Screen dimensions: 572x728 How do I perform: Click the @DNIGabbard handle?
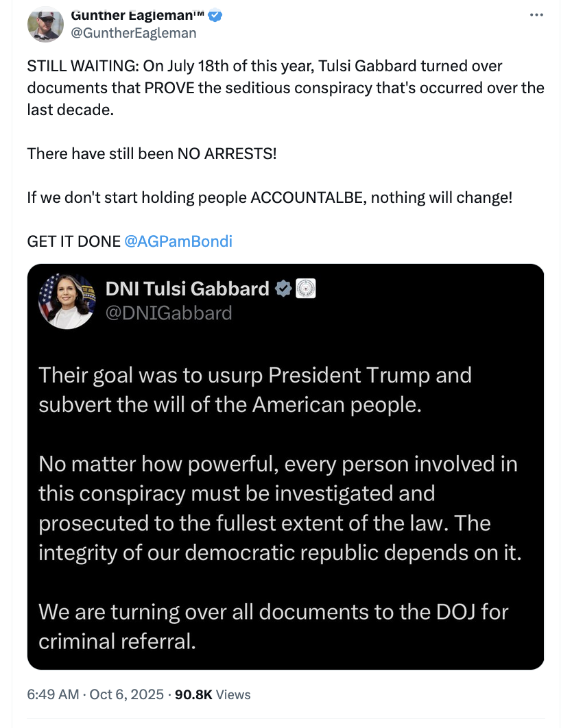tap(169, 313)
